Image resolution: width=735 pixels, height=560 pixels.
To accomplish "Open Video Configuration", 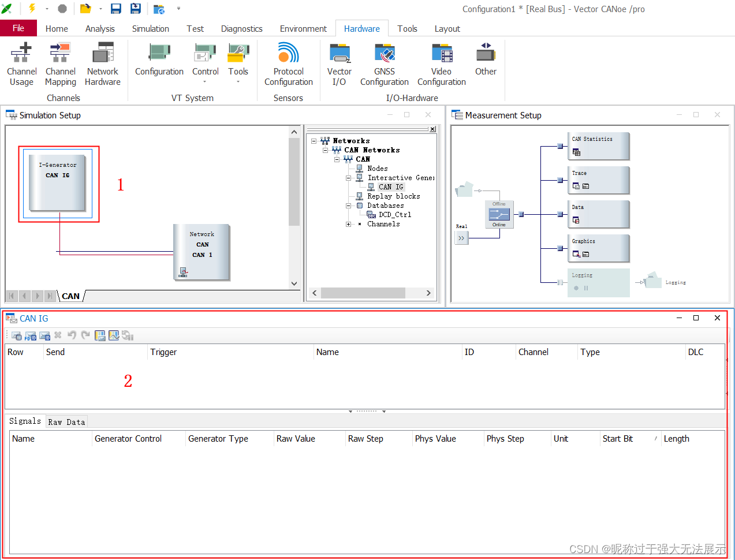I will point(442,64).
